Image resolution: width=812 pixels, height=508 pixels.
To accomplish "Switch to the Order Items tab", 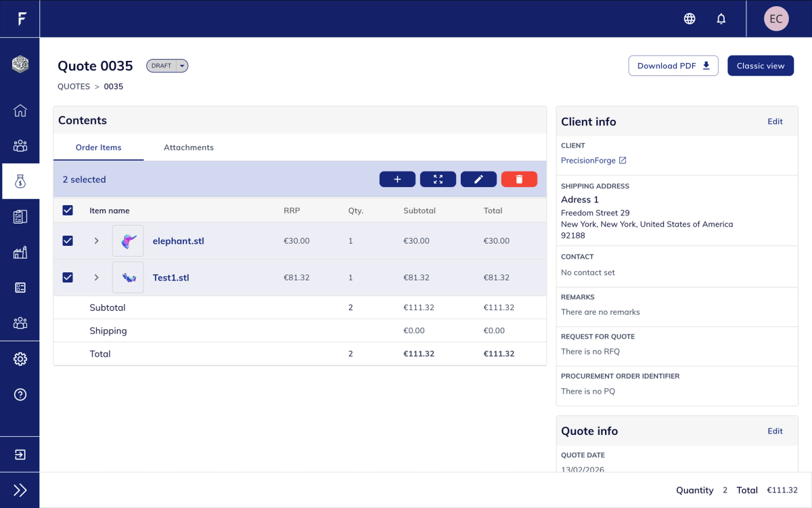I will coord(99,148).
